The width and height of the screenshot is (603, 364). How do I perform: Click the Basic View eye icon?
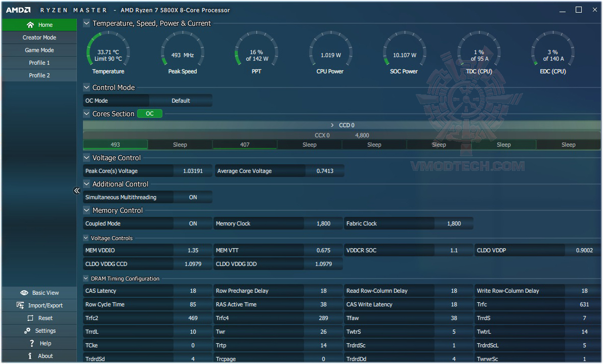point(24,293)
